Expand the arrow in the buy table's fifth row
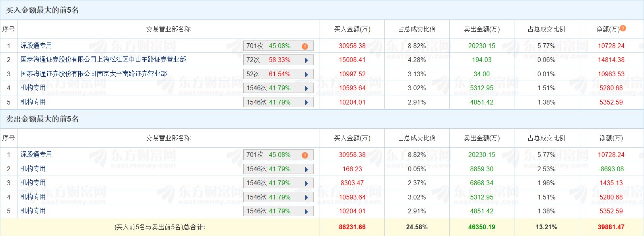The image size is (644, 236). [306, 103]
